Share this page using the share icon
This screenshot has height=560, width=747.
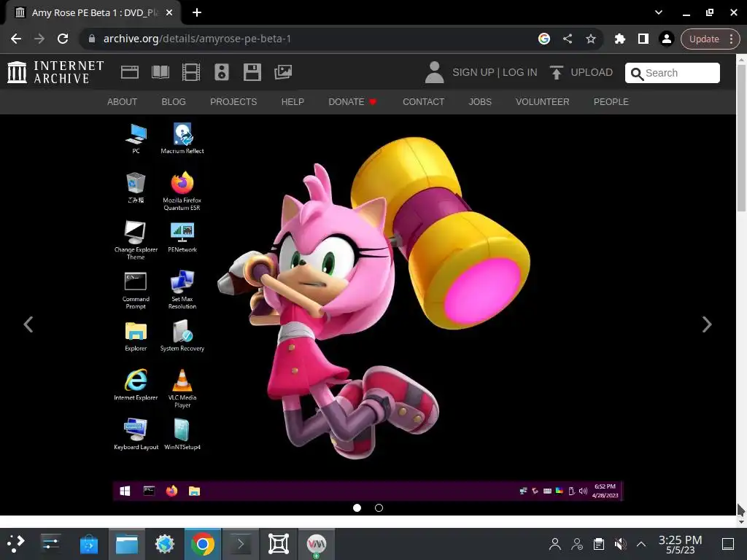[568, 39]
